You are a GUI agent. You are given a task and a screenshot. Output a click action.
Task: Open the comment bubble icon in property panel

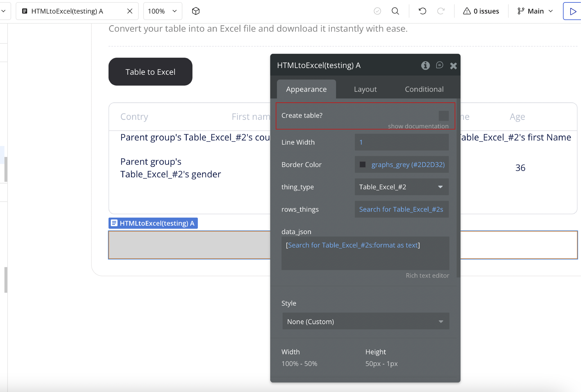point(439,65)
